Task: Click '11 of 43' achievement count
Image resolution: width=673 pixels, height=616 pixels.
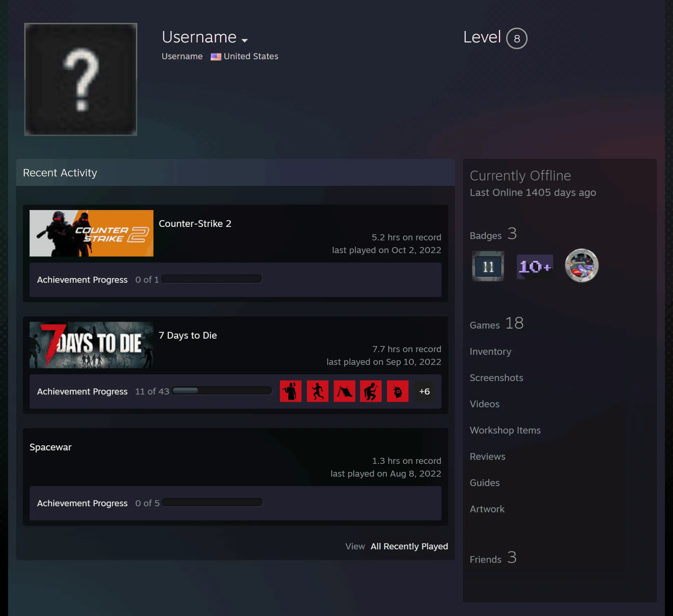Action: click(152, 392)
